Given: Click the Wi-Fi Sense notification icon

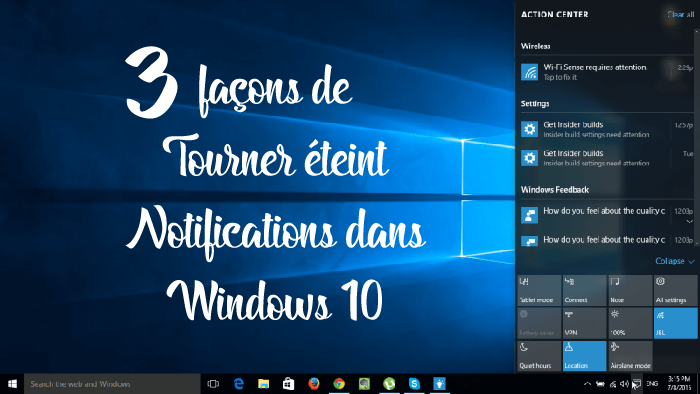Looking at the screenshot, I should [x=529, y=72].
